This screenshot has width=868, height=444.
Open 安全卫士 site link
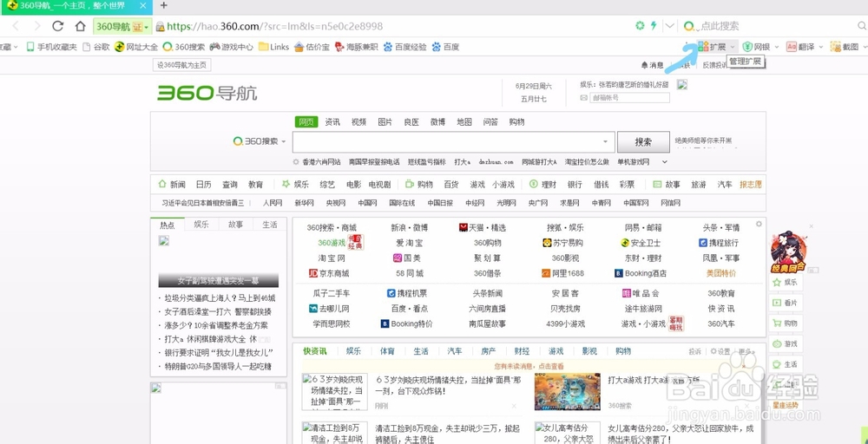(641, 243)
